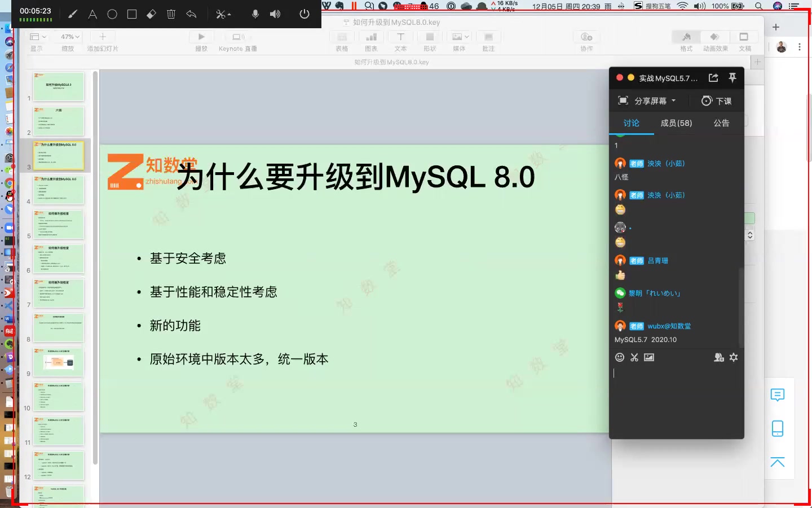
Task: Click bullet text 基于安全考虑
Action: click(x=188, y=259)
